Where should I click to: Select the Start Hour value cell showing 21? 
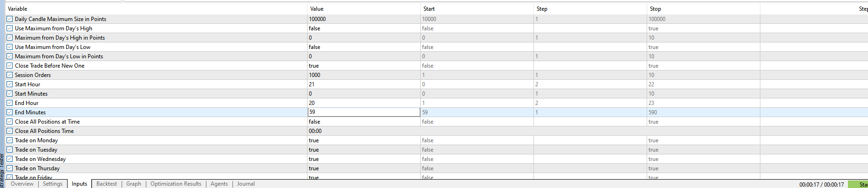click(363, 84)
